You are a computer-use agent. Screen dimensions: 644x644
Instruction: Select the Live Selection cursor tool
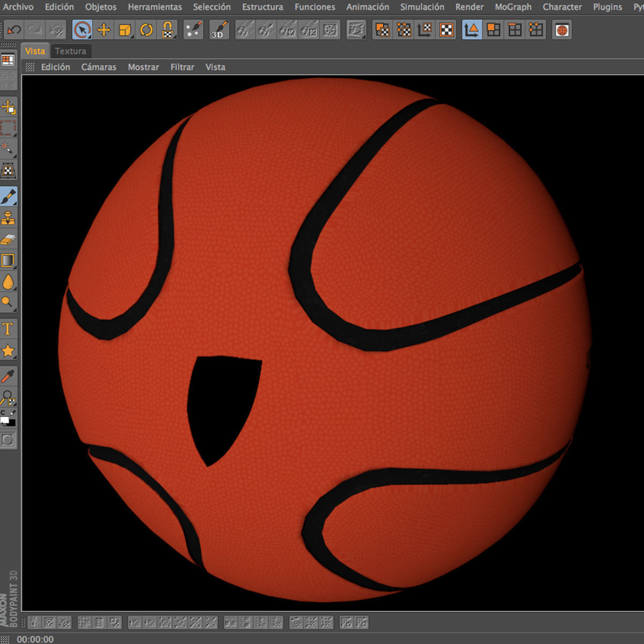click(82, 30)
